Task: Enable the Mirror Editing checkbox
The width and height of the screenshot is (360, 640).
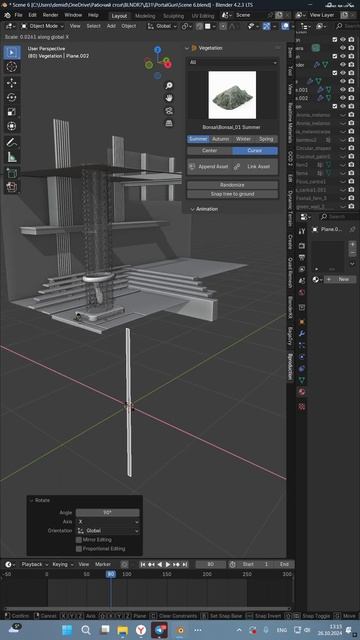Action: [x=79, y=540]
